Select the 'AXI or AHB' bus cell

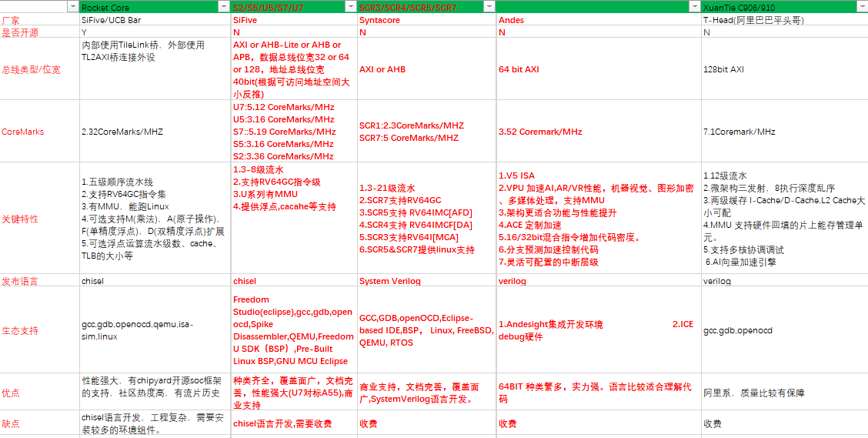pyautogui.click(x=427, y=69)
